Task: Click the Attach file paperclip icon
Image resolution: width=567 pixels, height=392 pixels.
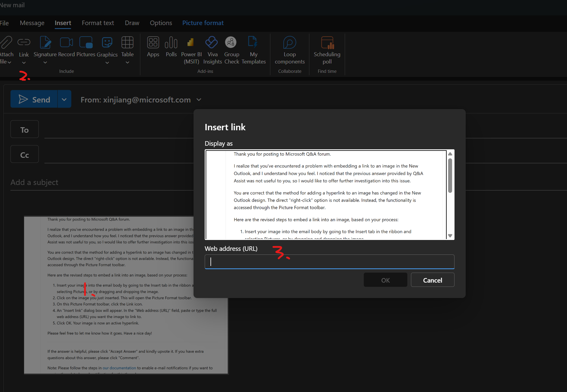Action: pyautogui.click(x=6, y=42)
